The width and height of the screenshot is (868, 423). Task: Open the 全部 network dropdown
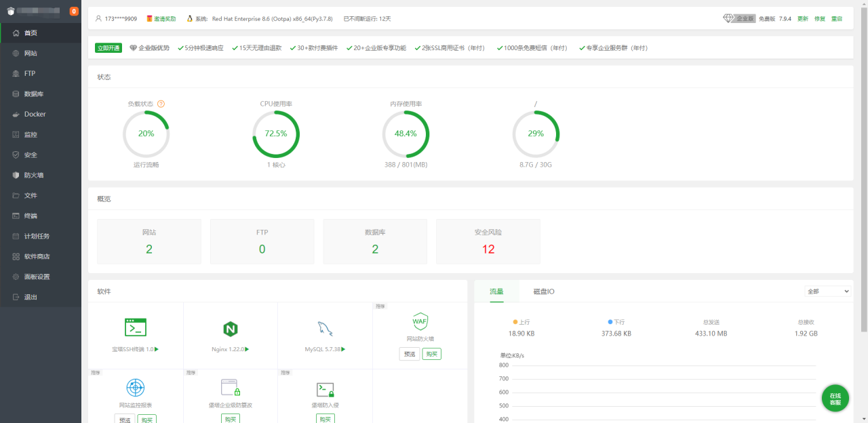click(827, 291)
